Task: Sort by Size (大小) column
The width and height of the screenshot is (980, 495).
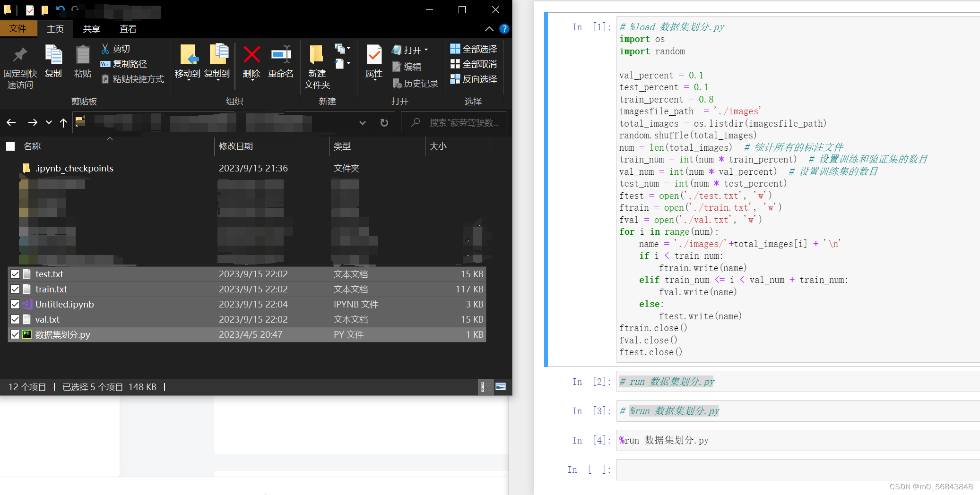Action: 438,146
